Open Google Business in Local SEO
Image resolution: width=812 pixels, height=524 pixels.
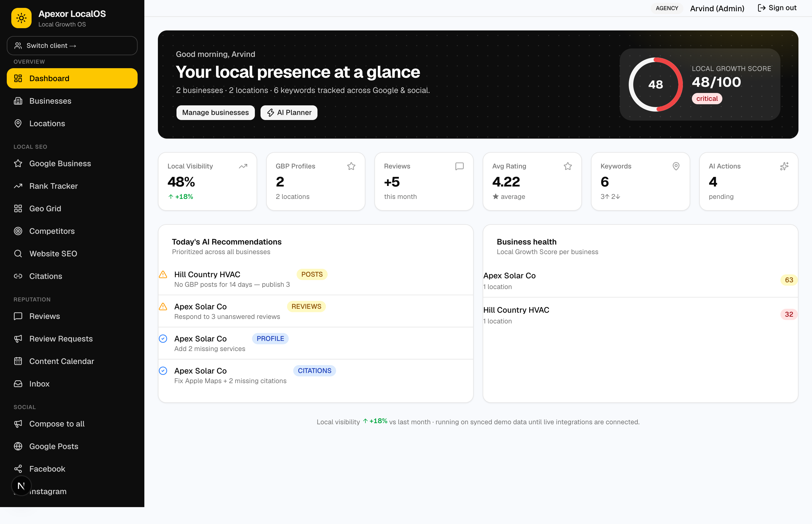pos(72,163)
